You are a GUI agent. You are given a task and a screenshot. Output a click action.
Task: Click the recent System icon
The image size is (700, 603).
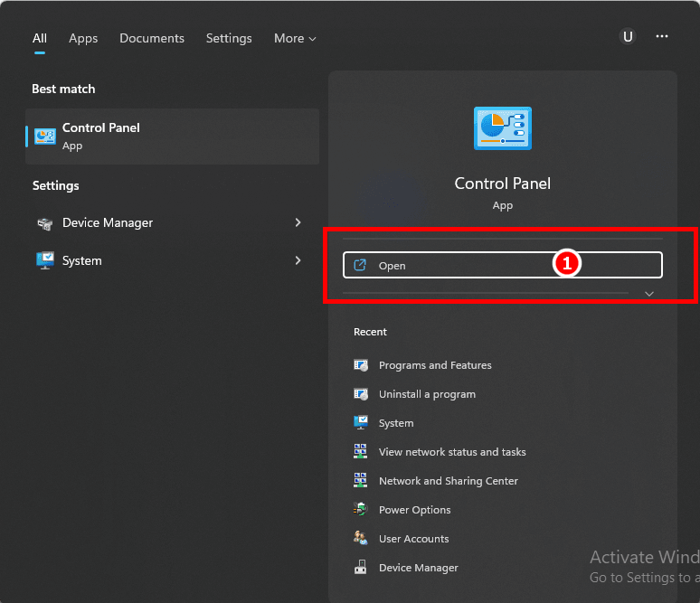click(x=361, y=422)
